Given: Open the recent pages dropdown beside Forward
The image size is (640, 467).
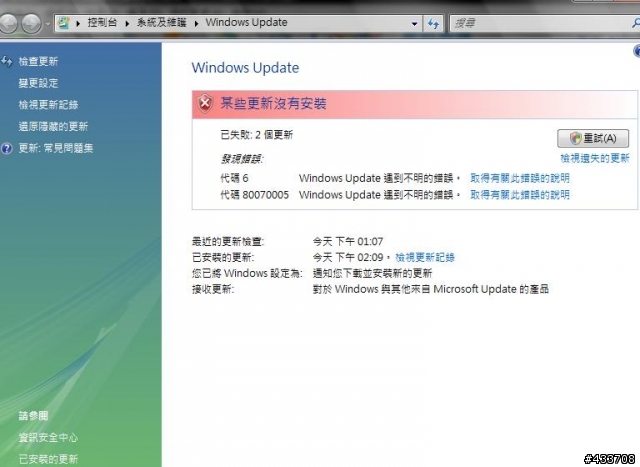Looking at the screenshot, I should pos(47,24).
